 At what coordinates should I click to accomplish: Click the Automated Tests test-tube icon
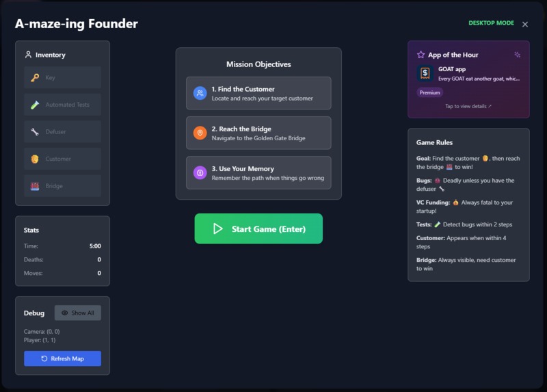click(35, 105)
